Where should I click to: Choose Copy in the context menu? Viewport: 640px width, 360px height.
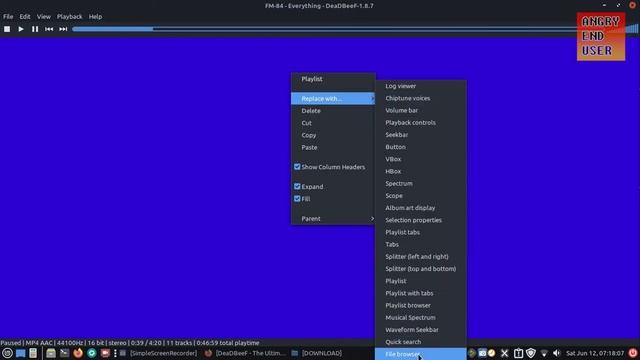[x=333, y=135]
